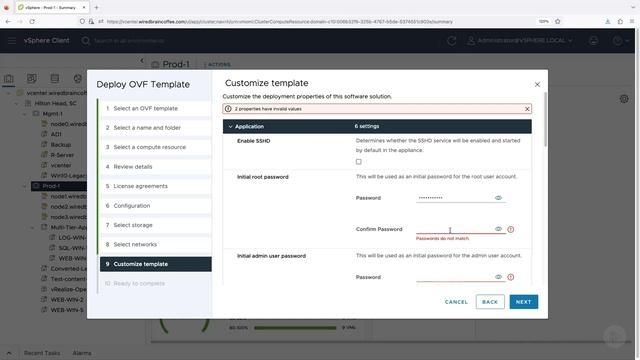Open the VMs and Templates inventory tab
The height and width of the screenshot is (360, 640).
tap(31, 78)
